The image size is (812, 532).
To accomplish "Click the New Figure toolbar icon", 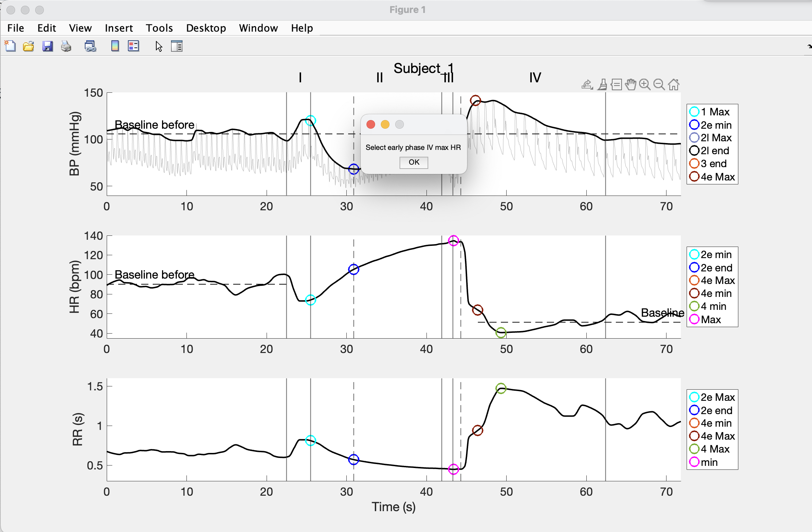I will 10,46.
